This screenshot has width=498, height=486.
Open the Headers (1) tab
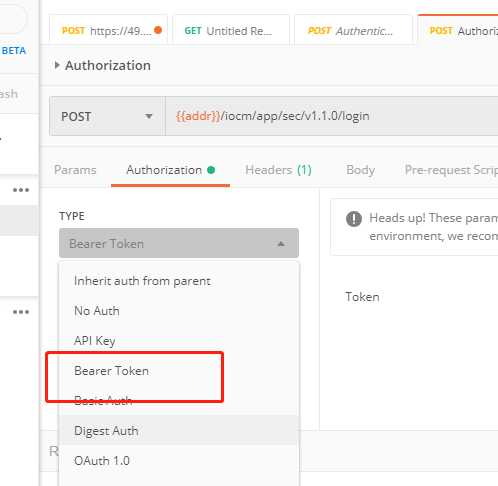pos(278,170)
